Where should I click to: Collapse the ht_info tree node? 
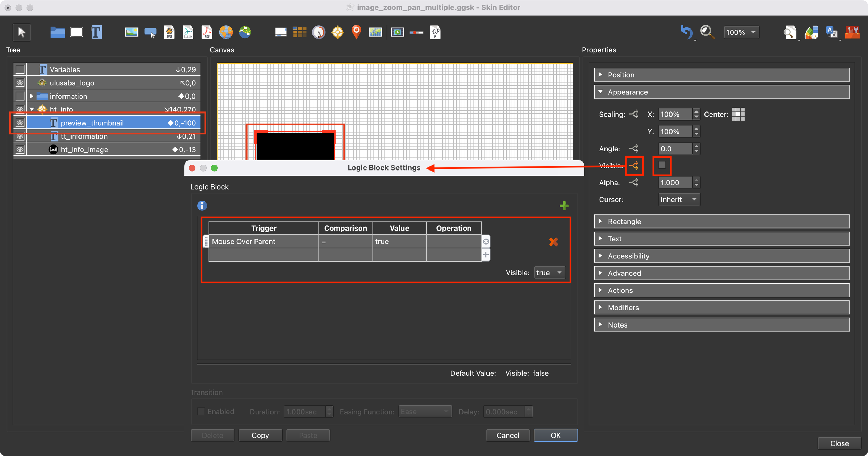[32, 109]
